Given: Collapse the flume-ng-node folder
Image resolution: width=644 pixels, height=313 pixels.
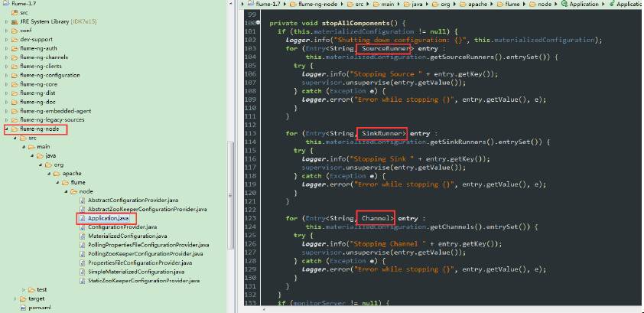Looking at the screenshot, I should (x=7, y=129).
